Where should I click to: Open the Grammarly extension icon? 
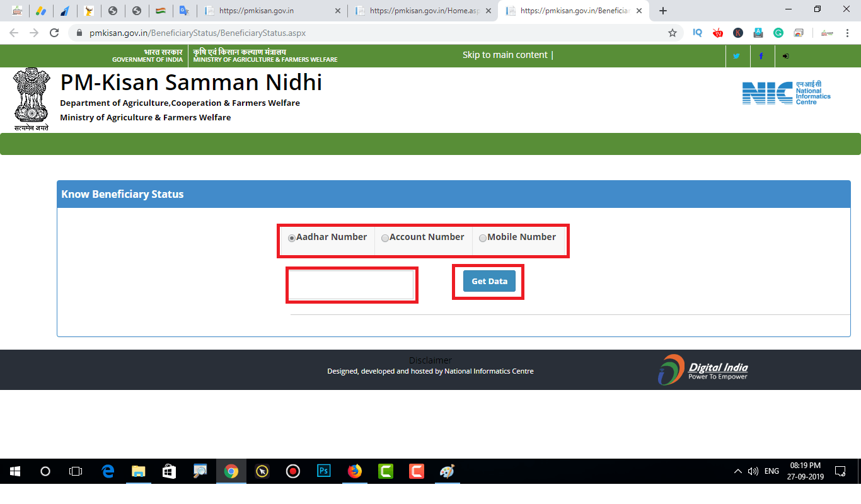tap(778, 33)
